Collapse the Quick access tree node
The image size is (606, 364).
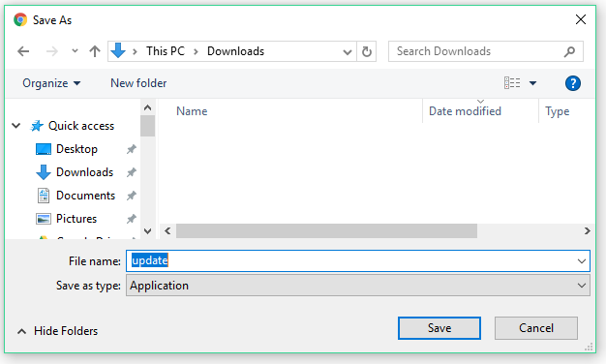coord(16,126)
